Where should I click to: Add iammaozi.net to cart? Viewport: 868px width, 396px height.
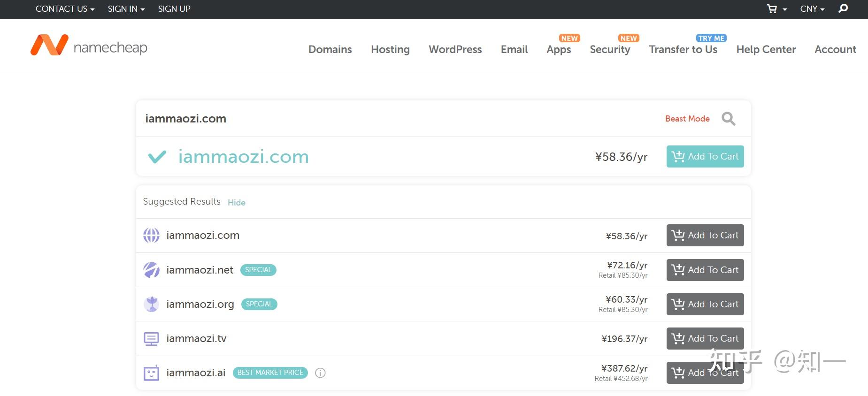[705, 270]
